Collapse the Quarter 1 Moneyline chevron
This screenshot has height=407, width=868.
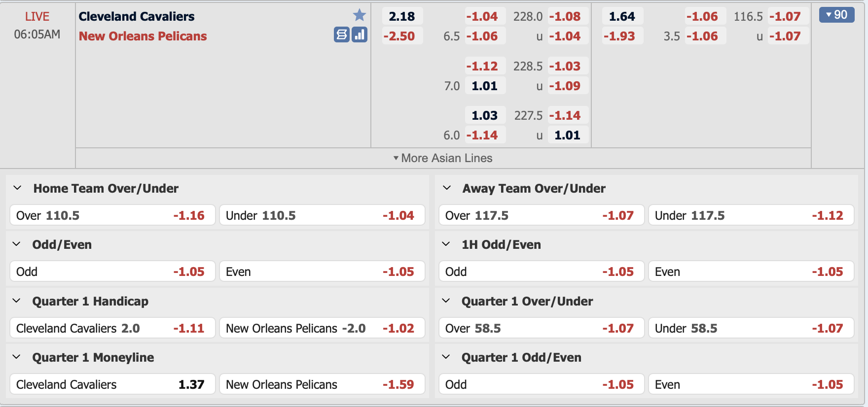tap(17, 357)
